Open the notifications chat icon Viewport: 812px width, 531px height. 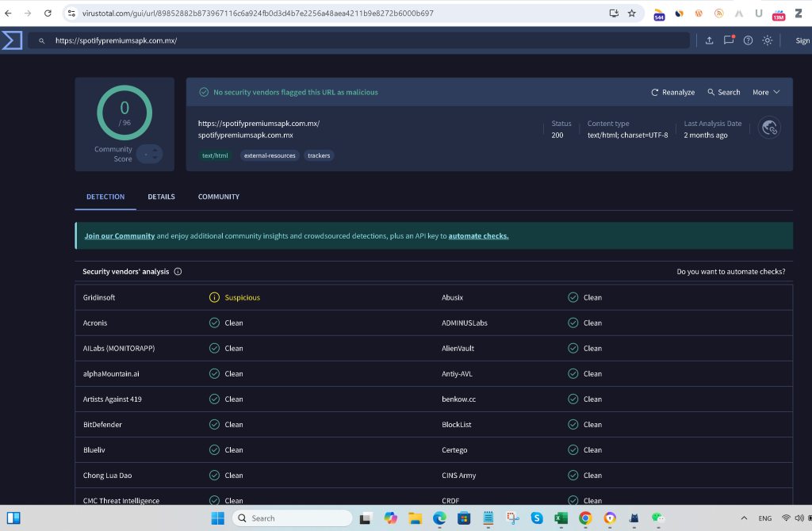point(729,40)
